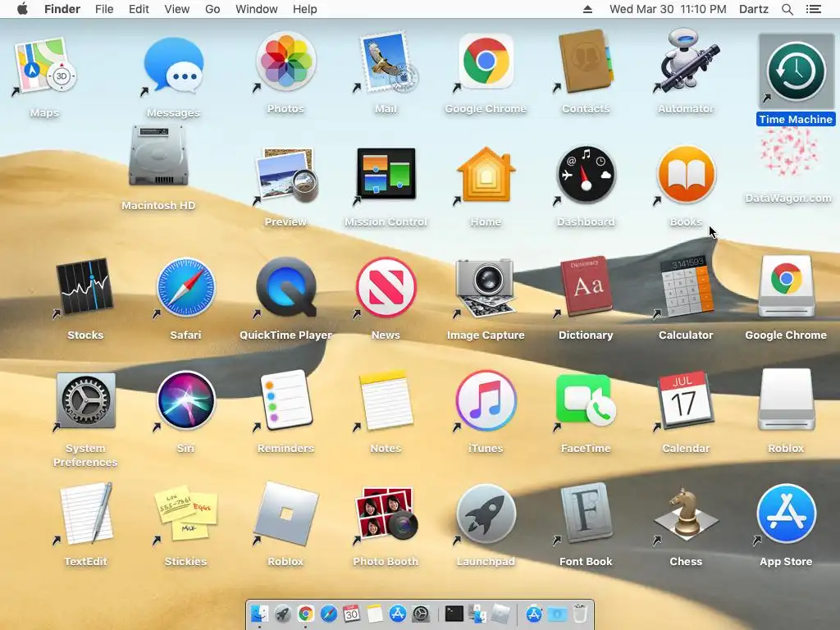Screen dimensions: 840x630
Task: Open the Window menu
Action: pyautogui.click(x=257, y=9)
